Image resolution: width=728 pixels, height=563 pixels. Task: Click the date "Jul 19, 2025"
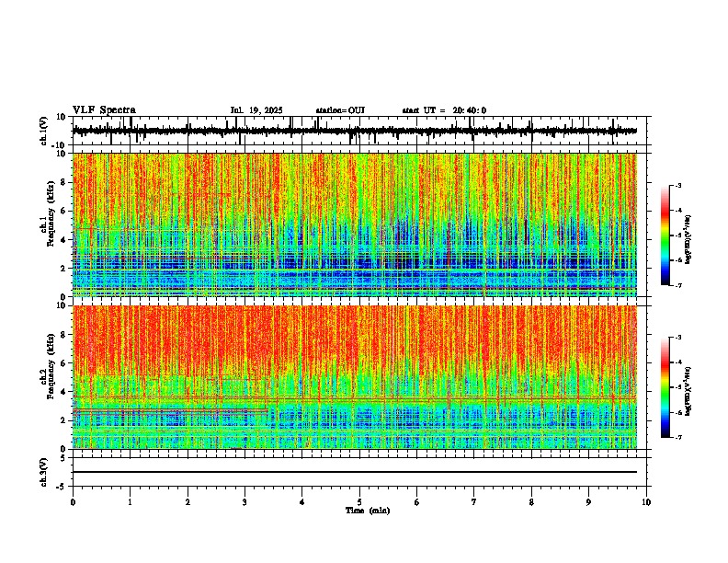coord(256,110)
